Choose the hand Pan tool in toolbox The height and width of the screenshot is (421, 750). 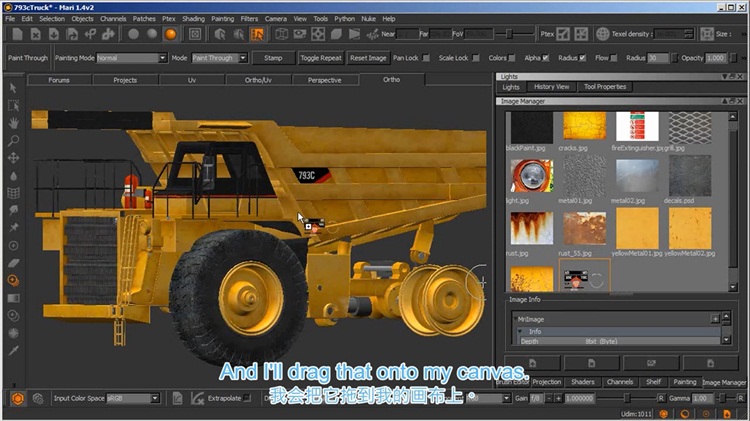tap(13, 123)
